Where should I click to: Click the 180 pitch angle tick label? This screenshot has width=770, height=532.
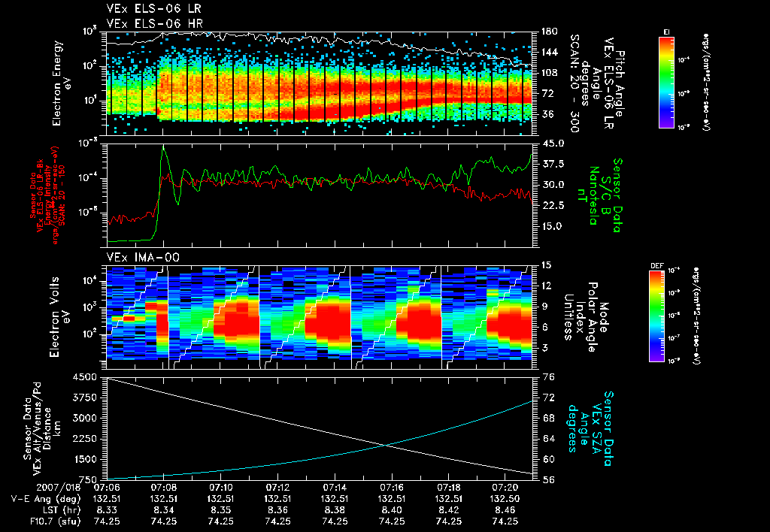[x=550, y=32]
